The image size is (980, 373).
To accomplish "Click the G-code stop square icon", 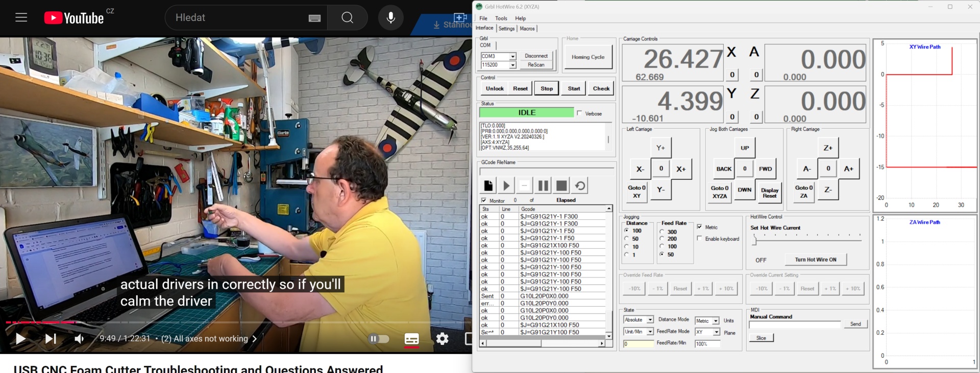I will pyautogui.click(x=561, y=185).
